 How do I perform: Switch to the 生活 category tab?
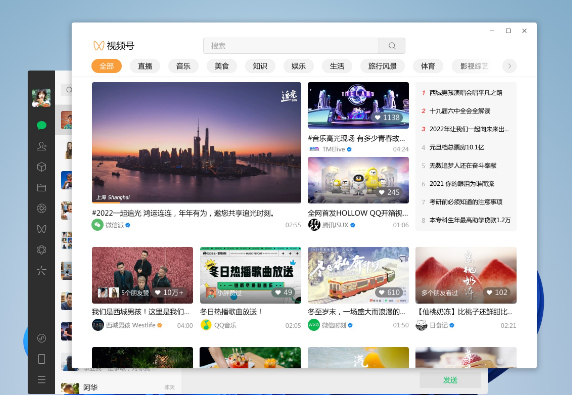click(337, 66)
